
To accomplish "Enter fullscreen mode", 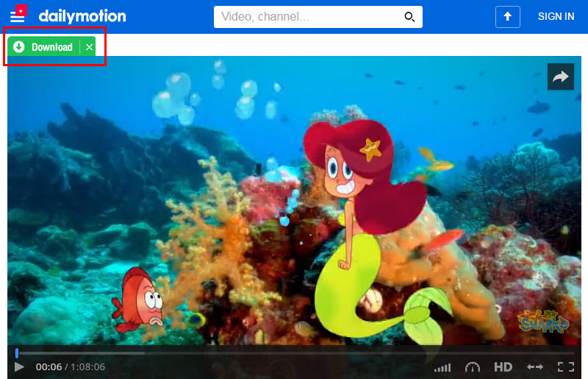I will [566, 367].
